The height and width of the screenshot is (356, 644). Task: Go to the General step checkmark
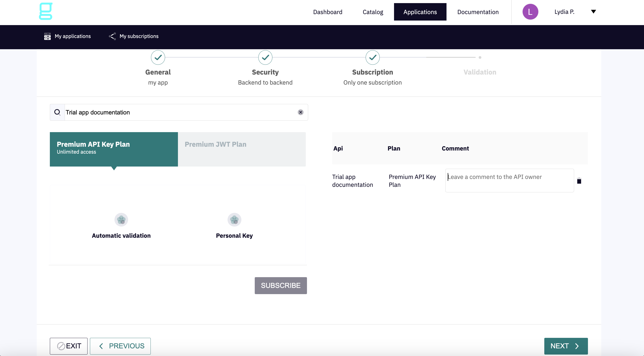[158, 57]
